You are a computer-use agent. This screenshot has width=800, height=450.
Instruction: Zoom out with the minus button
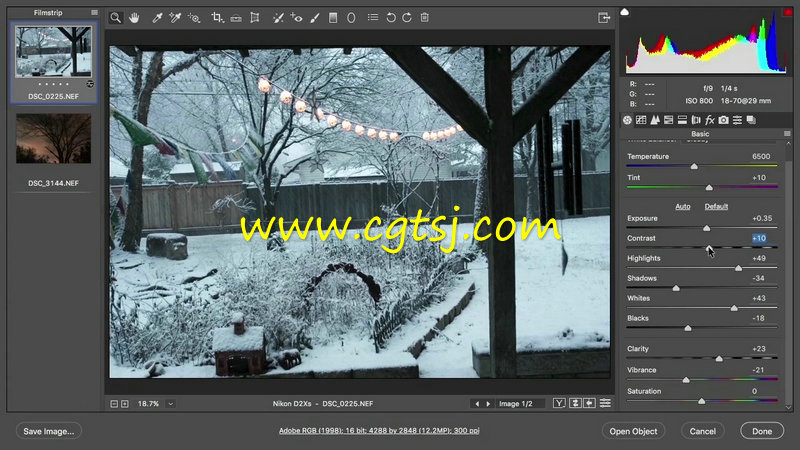[x=114, y=404]
